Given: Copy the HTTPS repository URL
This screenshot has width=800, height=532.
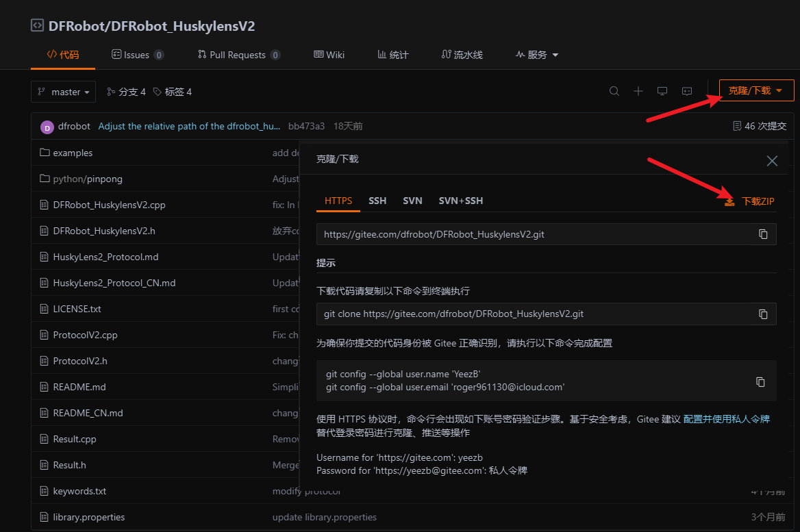Looking at the screenshot, I should pos(763,234).
